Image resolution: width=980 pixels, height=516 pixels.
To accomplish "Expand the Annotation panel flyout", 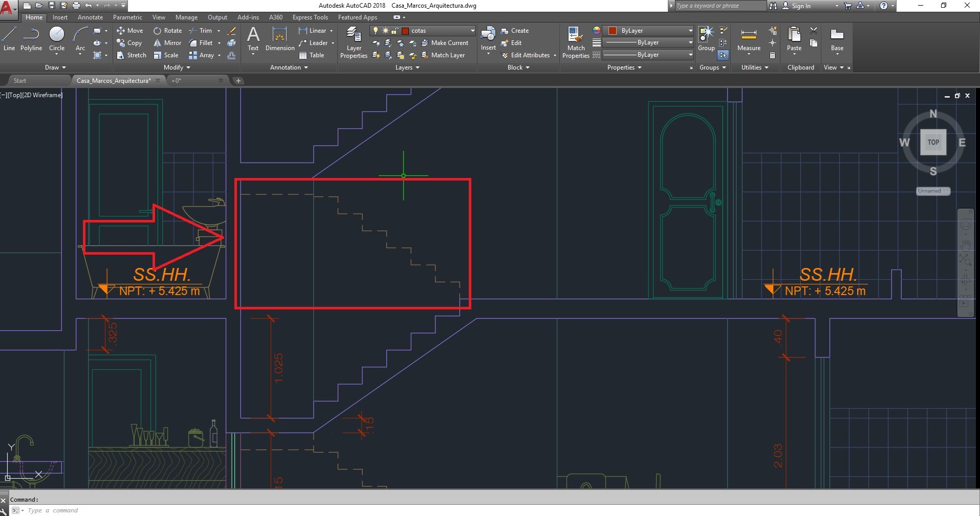I will click(x=289, y=68).
